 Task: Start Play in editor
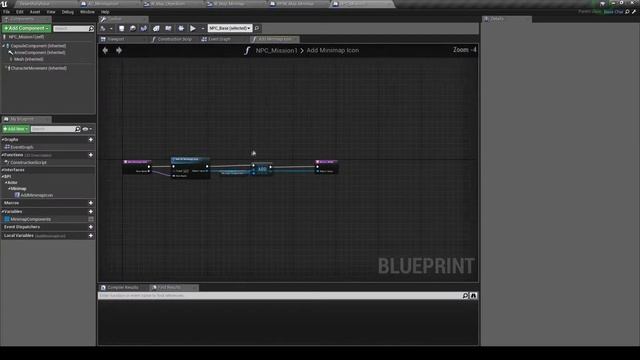click(193, 28)
